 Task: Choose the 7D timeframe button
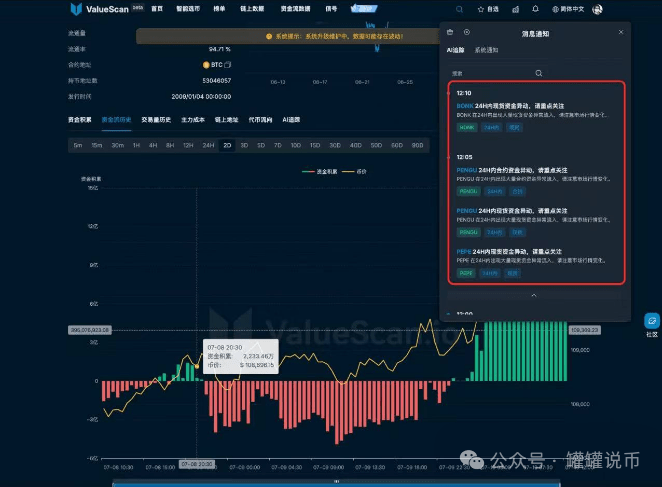pyautogui.click(x=278, y=145)
